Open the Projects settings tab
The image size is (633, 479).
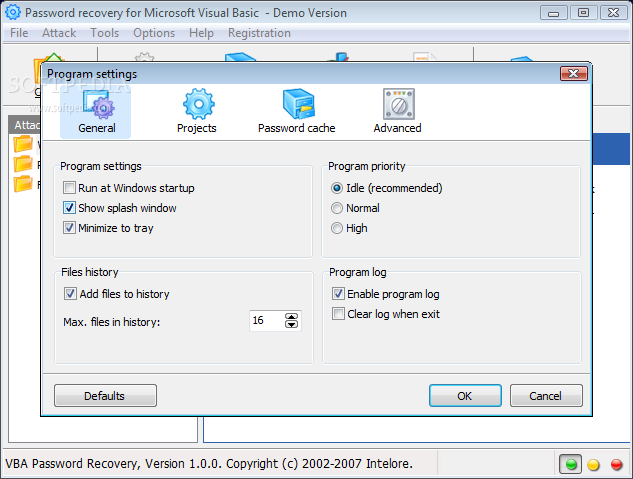(197, 112)
